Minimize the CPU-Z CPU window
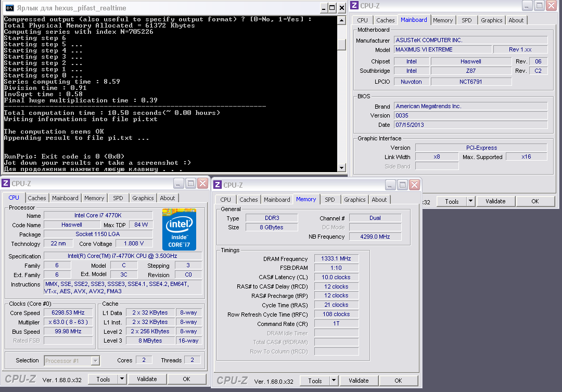Viewport: 562px width, 392px height. [x=179, y=184]
